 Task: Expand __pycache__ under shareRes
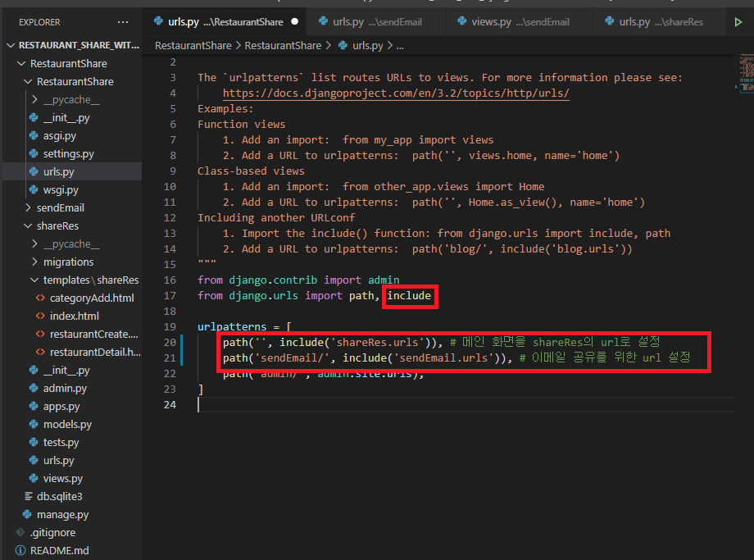[34, 244]
